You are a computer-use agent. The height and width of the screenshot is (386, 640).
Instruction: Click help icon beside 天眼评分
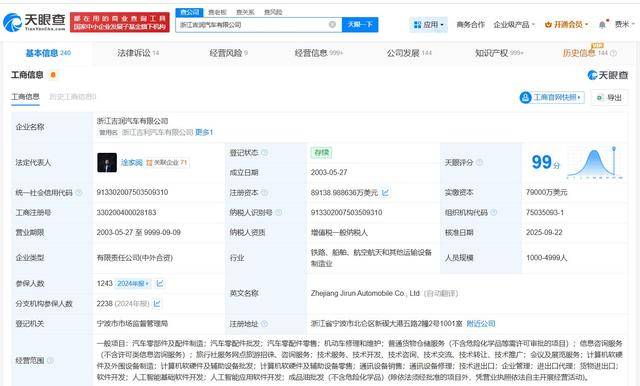pyautogui.click(x=479, y=162)
